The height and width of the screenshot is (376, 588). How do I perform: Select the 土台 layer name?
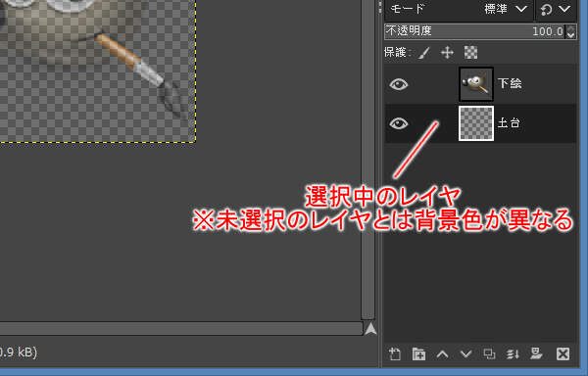[509, 122]
